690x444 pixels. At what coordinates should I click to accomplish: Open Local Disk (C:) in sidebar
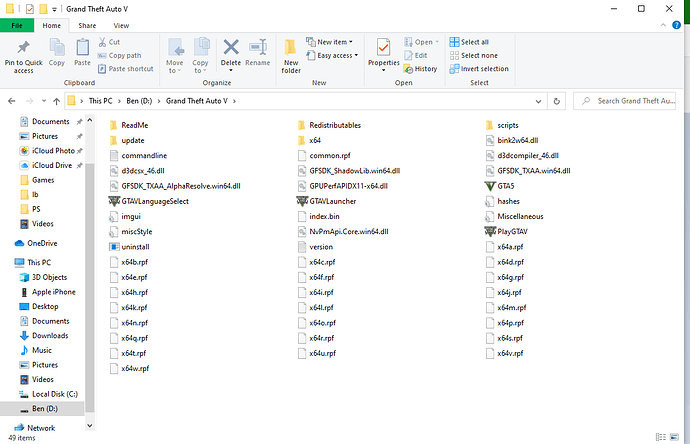coord(48,394)
